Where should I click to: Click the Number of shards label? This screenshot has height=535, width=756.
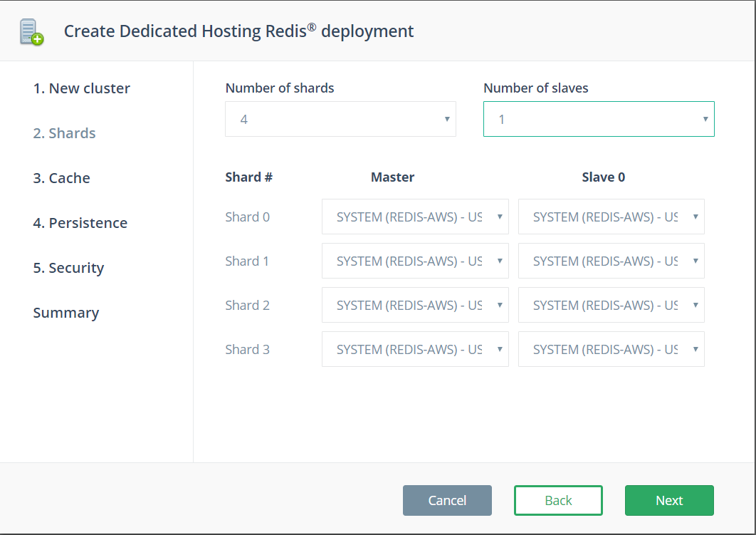click(x=280, y=88)
